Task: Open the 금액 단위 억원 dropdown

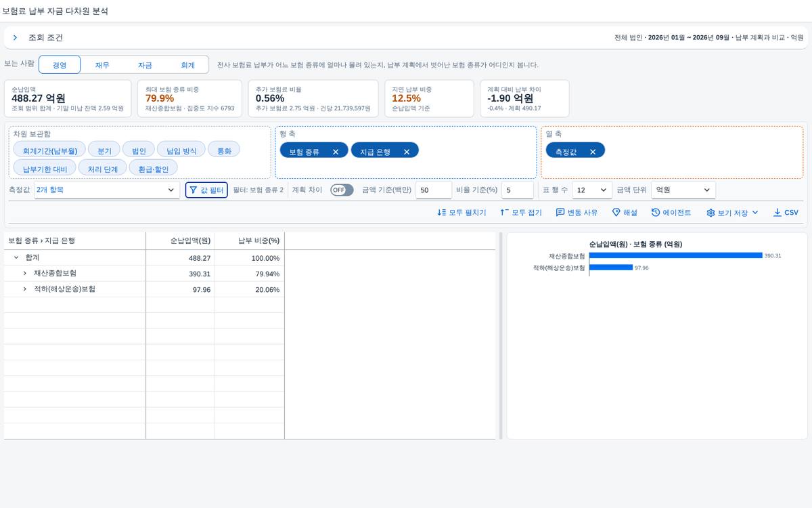Action: (x=683, y=190)
